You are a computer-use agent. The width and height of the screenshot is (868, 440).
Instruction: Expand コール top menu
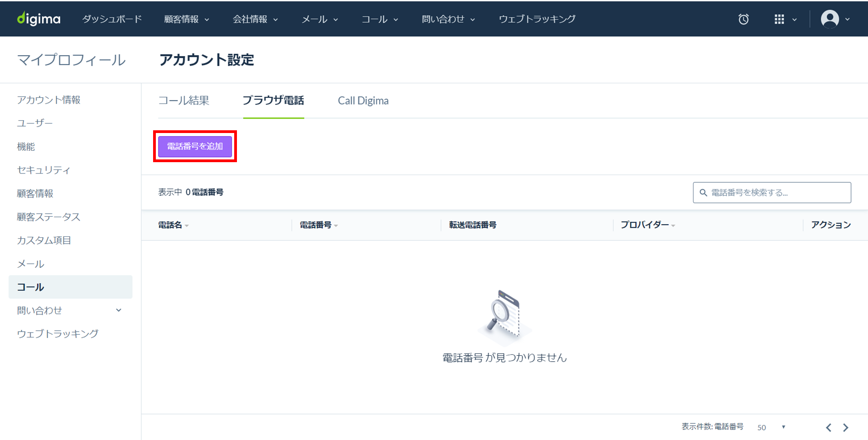click(x=380, y=19)
